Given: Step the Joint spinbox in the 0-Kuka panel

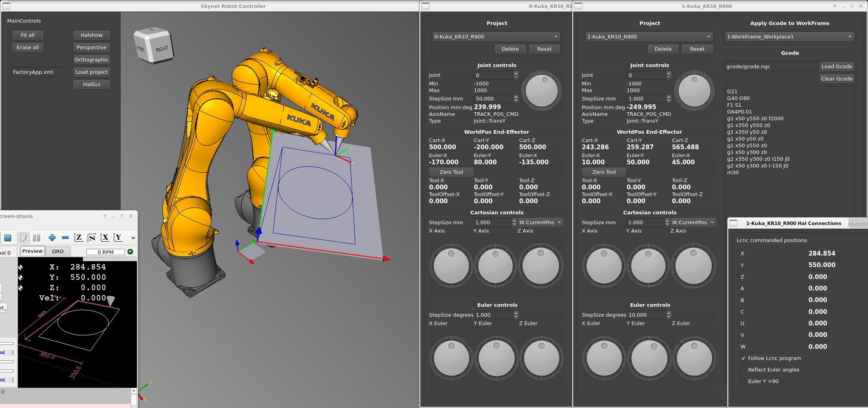Looking at the screenshot, I should pos(516,75).
